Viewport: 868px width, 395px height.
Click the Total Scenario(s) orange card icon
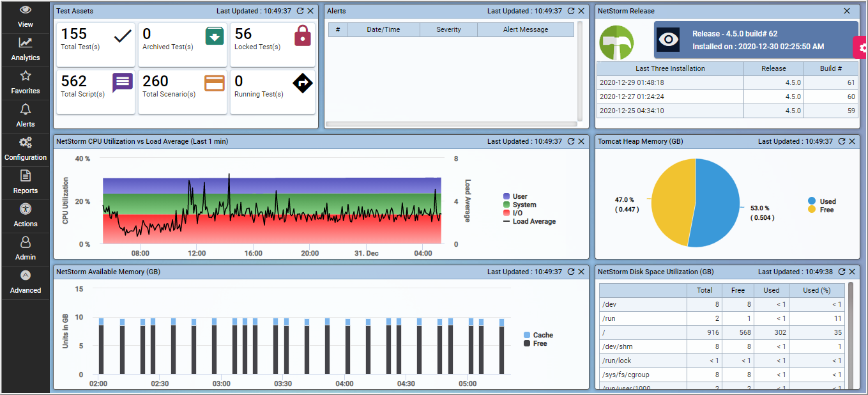click(x=215, y=83)
